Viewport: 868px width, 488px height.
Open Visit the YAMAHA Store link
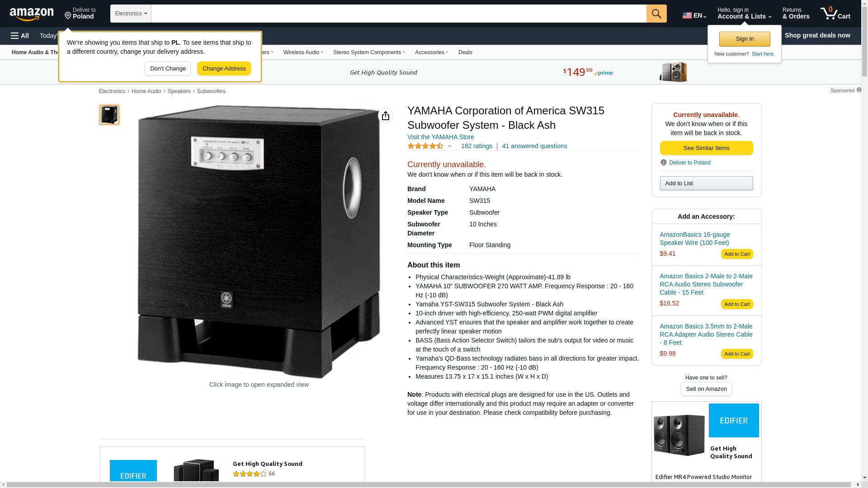tap(441, 137)
